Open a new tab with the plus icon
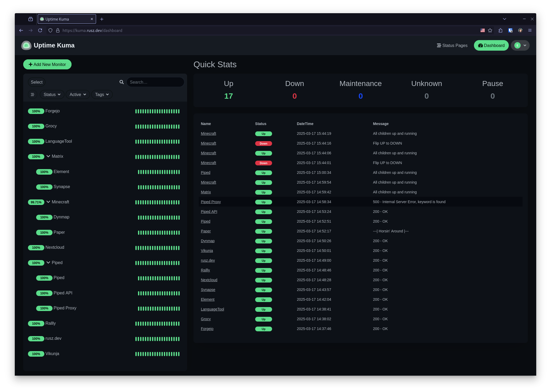This screenshot has height=392, width=551. click(102, 19)
